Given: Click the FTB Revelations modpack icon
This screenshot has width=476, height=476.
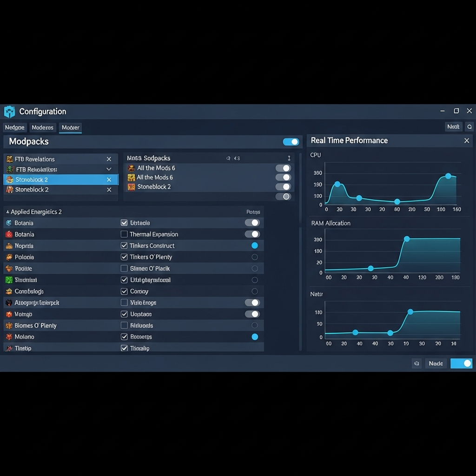Looking at the screenshot, I should point(10,159).
